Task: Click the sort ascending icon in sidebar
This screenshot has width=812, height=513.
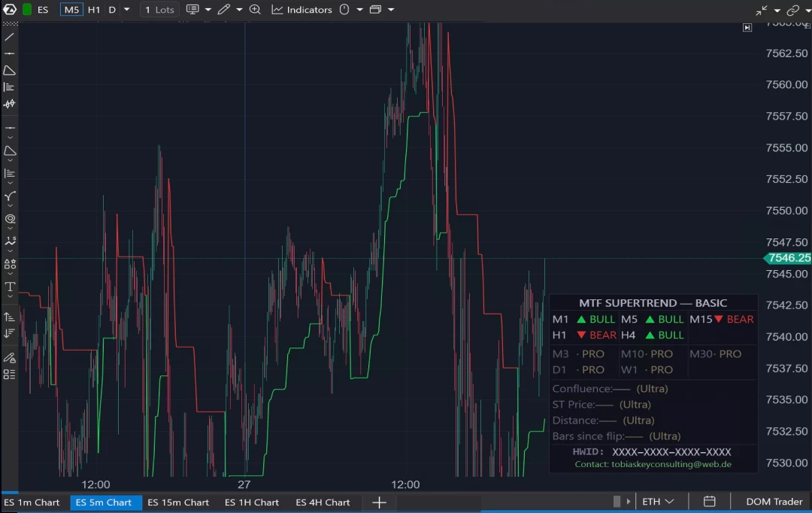Action: (9, 317)
